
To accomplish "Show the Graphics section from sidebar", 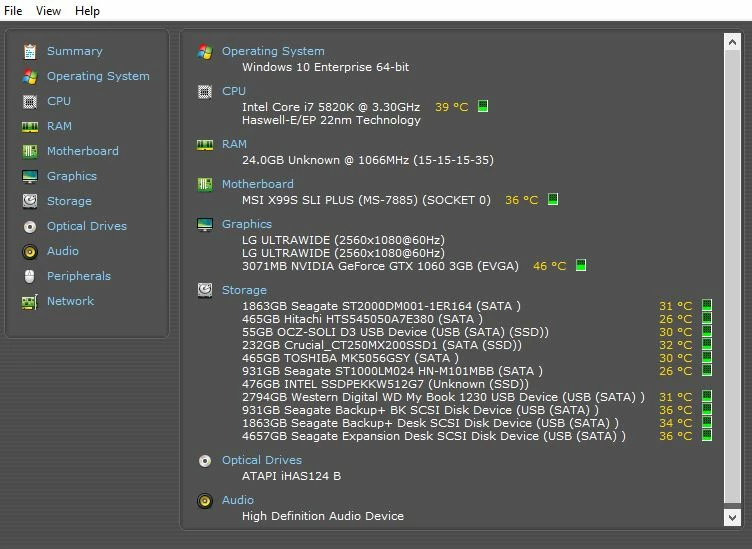I will 72,176.
